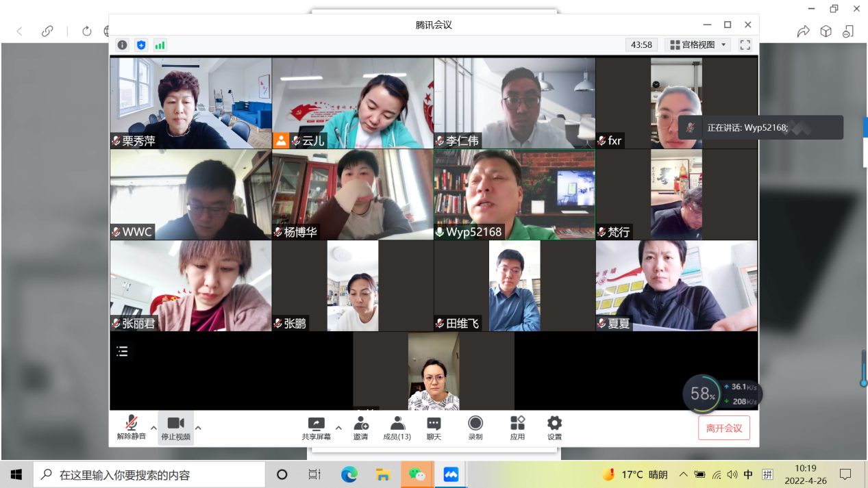Image resolution: width=868 pixels, height=488 pixels.
Task: Unmute microphone via 解除静音
Action: click(131, 428)
